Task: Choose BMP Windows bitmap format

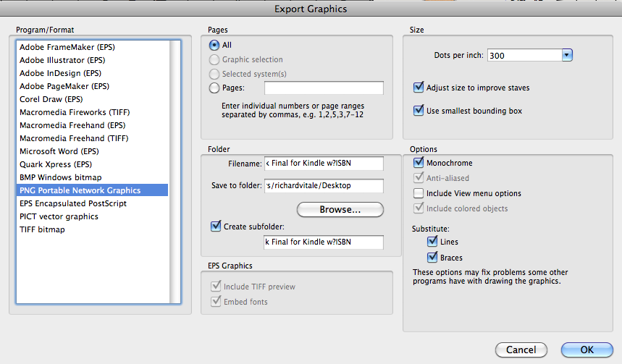Action: (x=61, y=177)
